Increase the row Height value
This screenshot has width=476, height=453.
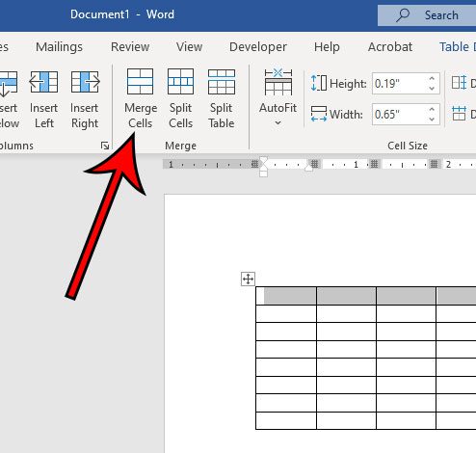tap(432, 78)
